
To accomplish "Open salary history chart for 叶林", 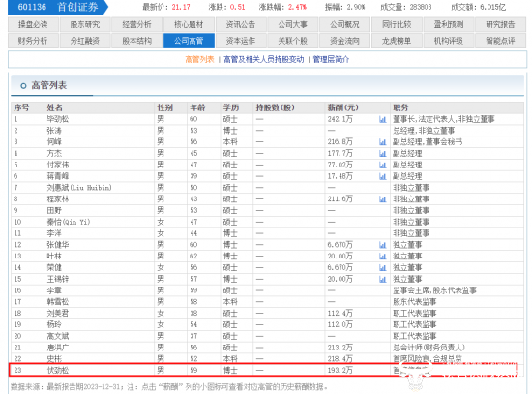I will [x=383, y=257].
